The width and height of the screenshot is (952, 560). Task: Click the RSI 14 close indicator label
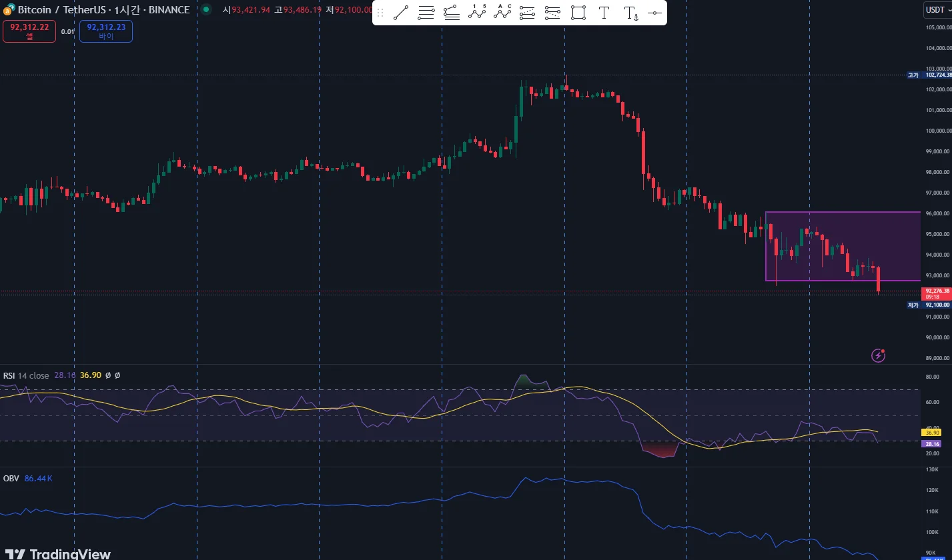pyautogui.click(x=26, y=376)
